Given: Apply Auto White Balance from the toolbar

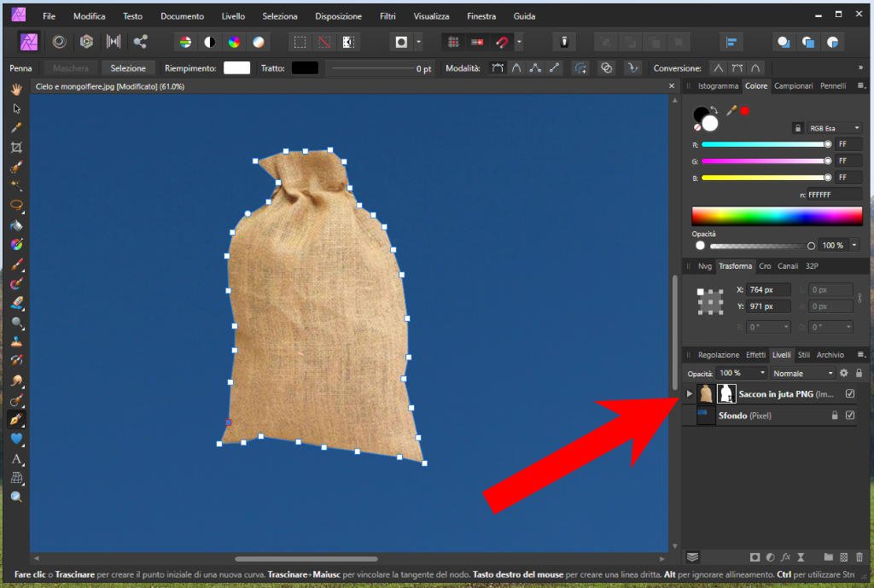Looking at the screenshot, I should (x=259, y=42).
